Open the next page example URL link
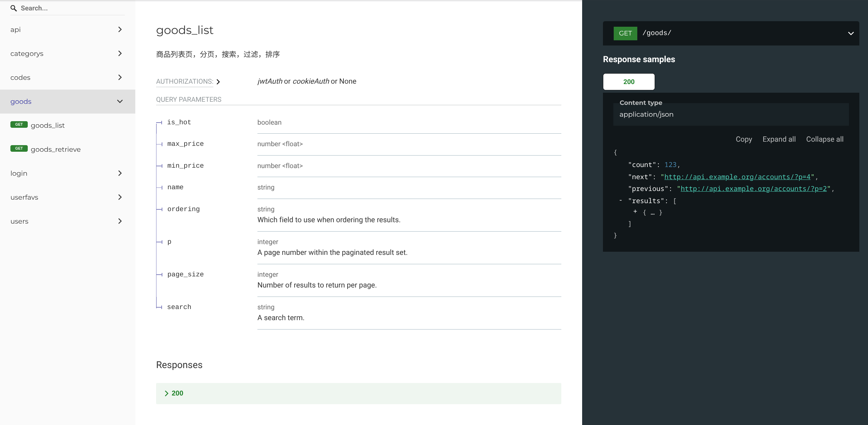 [737, 177]
